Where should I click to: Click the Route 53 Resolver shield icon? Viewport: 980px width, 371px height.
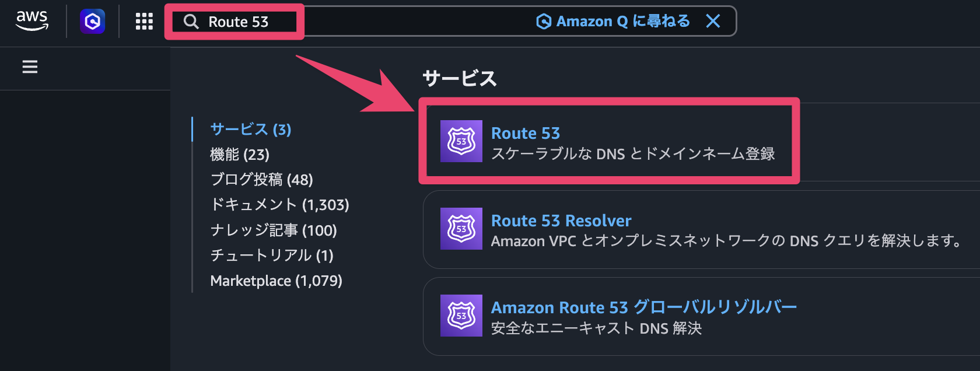[x=461, y=230]
